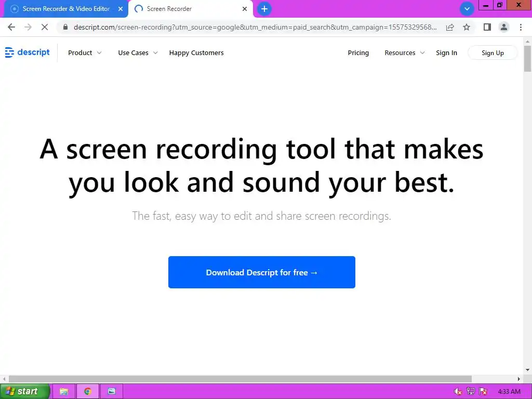532x399 pixels.
Task: Open Happy Customers page
Action: [196, 52]
